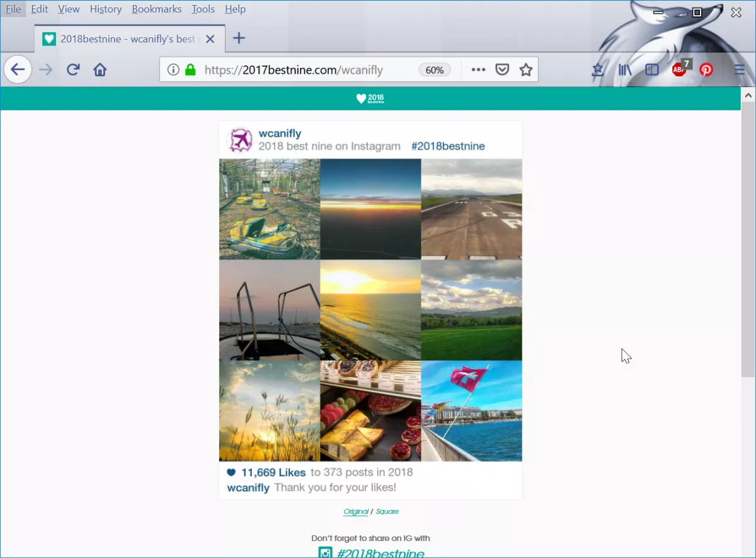756x558 pixels.
Task: Open the hamburger application menu
Action: 740,69
